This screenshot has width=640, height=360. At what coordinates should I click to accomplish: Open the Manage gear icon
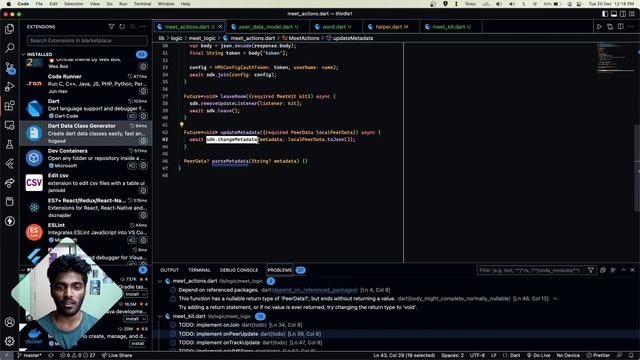tap(9, 341)
